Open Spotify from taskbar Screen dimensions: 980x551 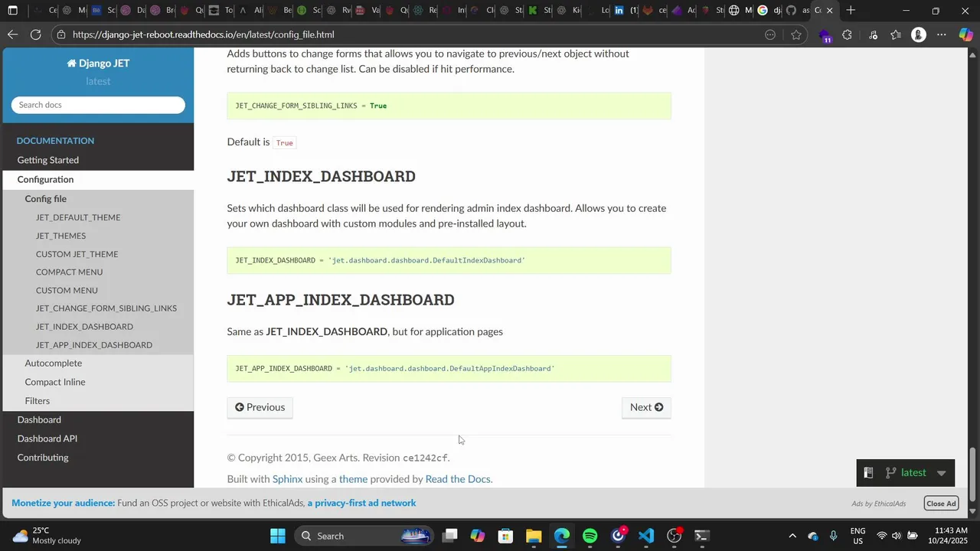[590, 536]
